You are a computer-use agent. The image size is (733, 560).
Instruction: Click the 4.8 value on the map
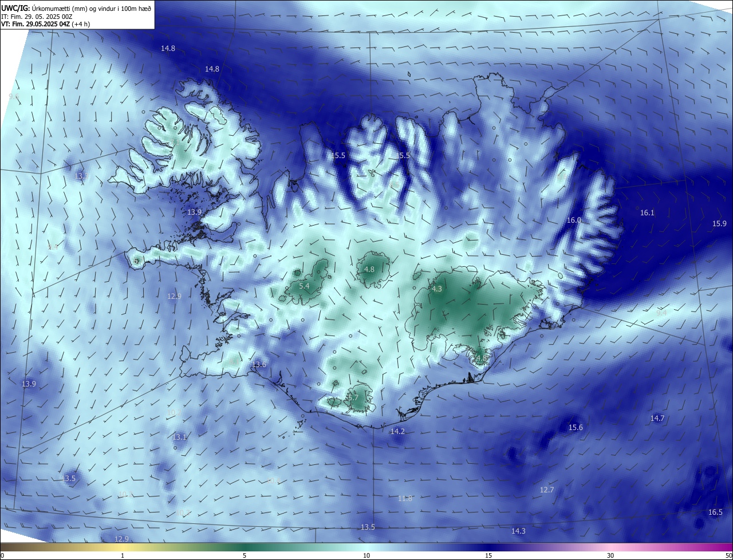pyautogui.click(x=369, y=269)
